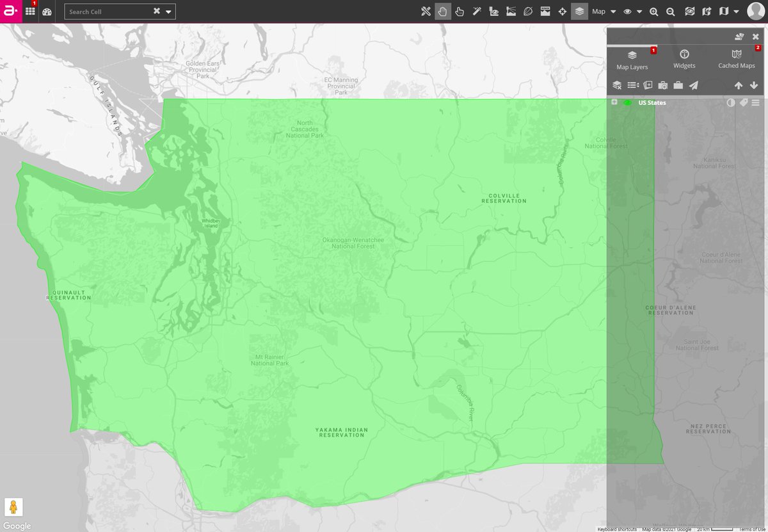Click the color palette swatches icon in panel

coord(740,36)
